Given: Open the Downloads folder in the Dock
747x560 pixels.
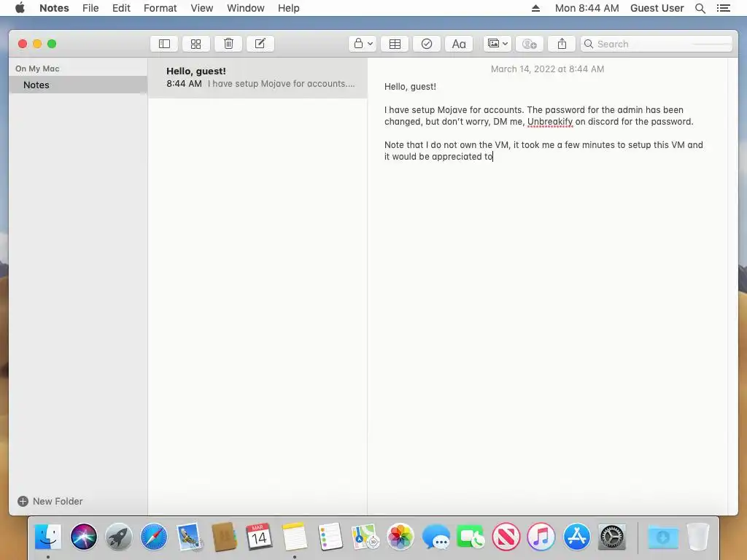Looking at the screenshot, I should 662,537.
